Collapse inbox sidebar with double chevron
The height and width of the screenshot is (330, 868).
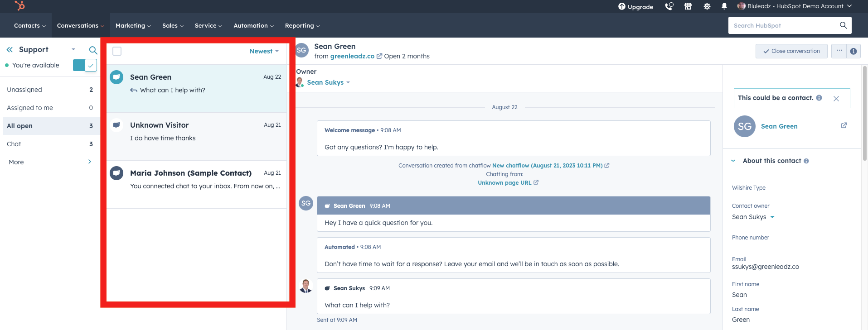click(x=10, y=50)
